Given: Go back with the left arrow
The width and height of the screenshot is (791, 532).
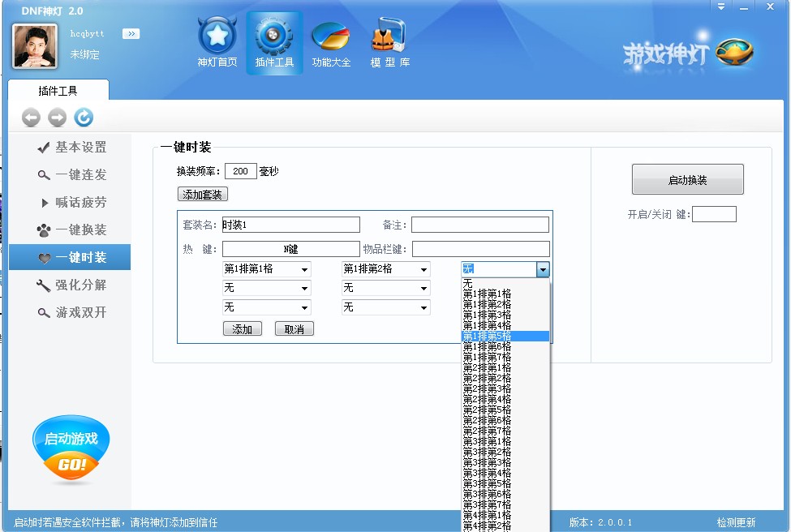Looking at the screenshot, I should pyautogui.click(x=31, y=118).
